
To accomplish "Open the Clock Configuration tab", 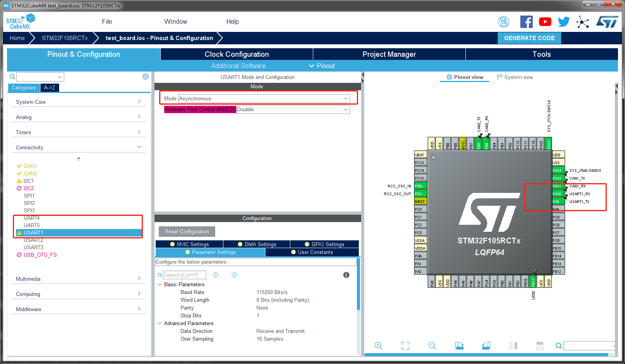I will coord(237,54).
